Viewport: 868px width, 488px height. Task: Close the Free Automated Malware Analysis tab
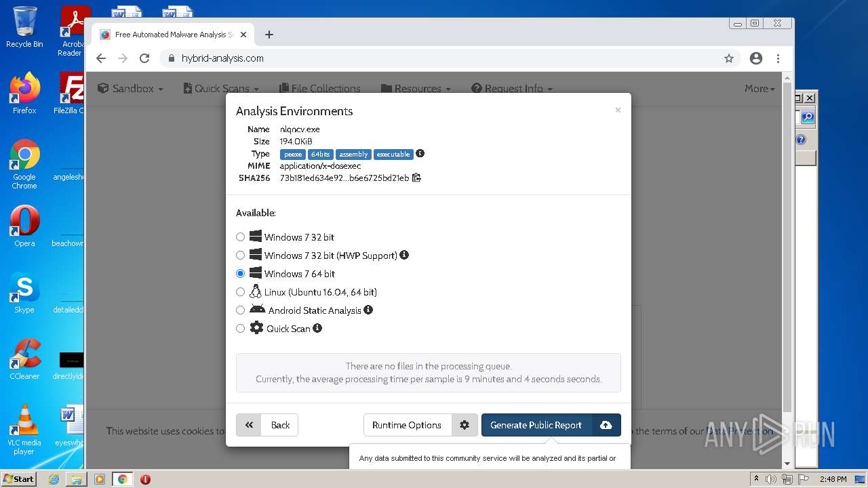[x=243, y=35]
